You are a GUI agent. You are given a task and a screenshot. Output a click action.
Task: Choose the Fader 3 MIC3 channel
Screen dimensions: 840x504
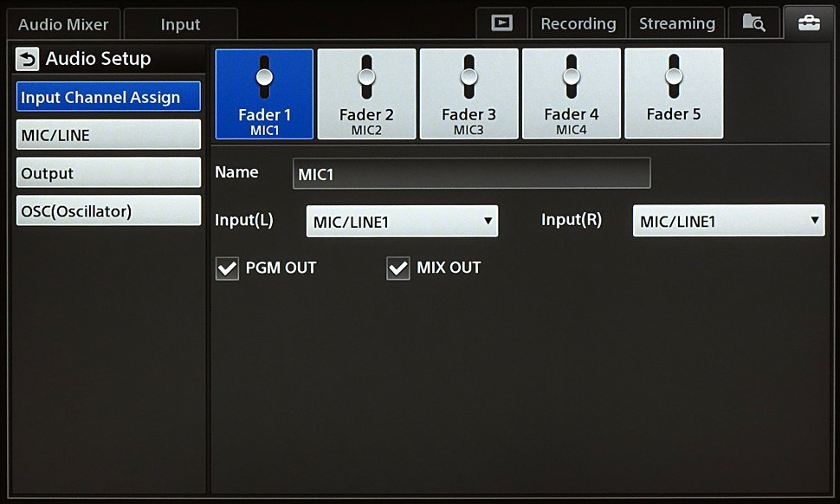(x=468, y=94)
